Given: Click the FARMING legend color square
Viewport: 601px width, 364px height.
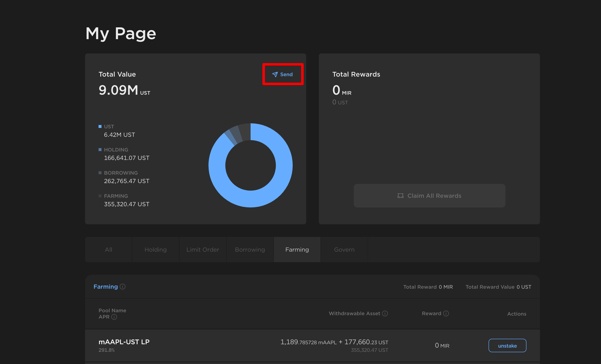Looking at the screenshot, I should coord(100,196).
